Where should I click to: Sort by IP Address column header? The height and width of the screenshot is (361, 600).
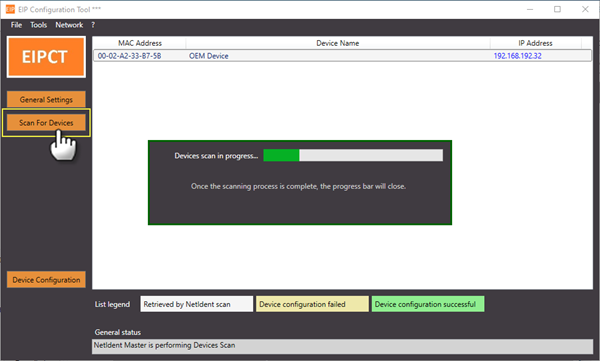(x=535, y=43)
